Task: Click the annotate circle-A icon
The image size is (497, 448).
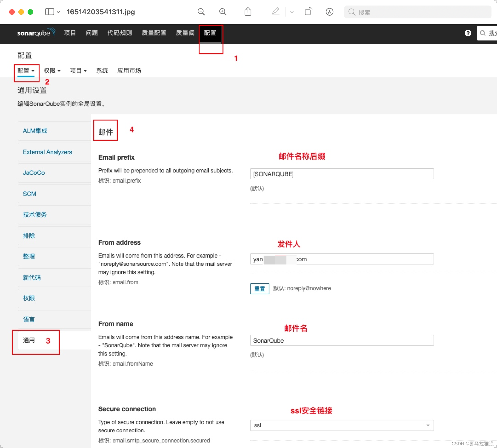Action: 329,12
